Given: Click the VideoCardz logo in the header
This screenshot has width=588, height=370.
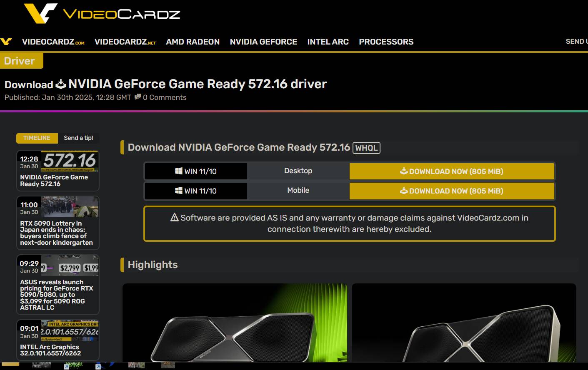Looking at the screenshot, I should [102, 13].
